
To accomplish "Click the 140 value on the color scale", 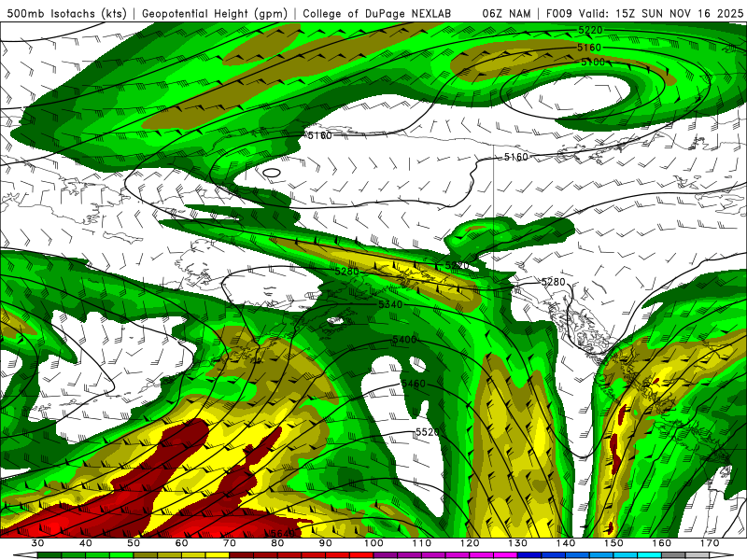I will pyautogui.click(x=566, y=543).
